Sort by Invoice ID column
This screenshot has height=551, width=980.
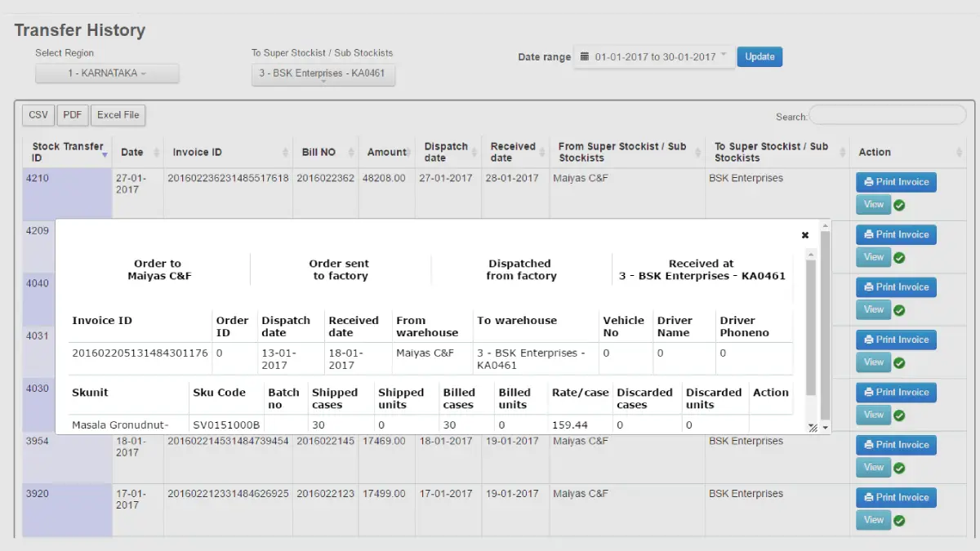(229, 152)
